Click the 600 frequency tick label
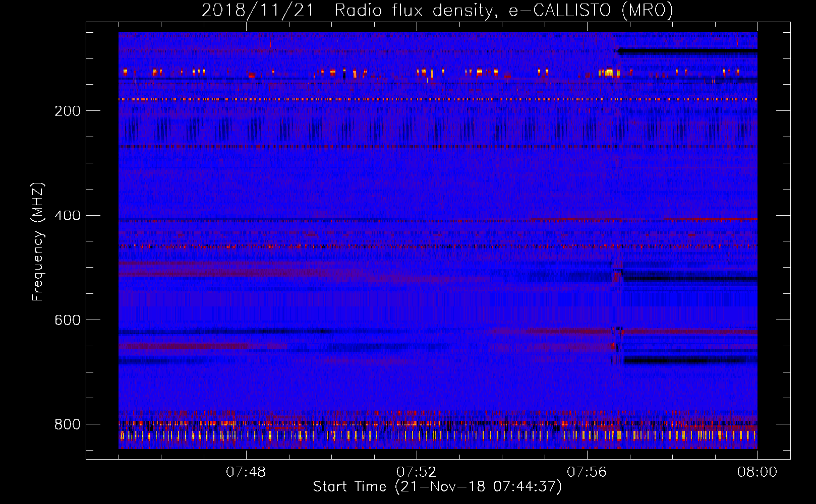Screen dimensions: 816x504 (x=68, y=321)
